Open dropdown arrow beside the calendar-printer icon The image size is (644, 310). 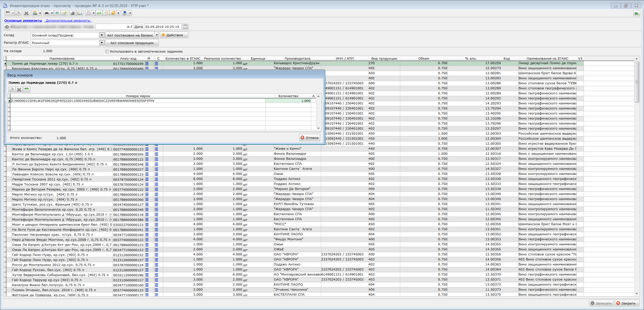coord(40,13)
